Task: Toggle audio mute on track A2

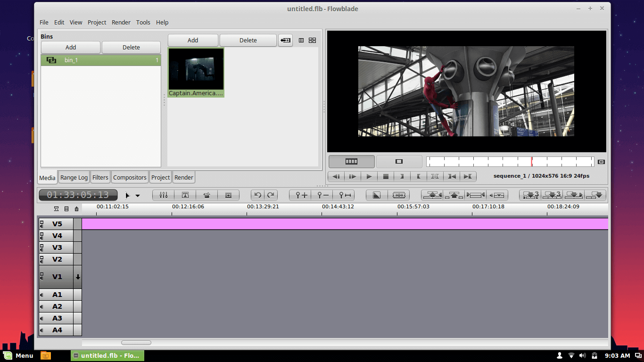Action: (x=41, y=307)
